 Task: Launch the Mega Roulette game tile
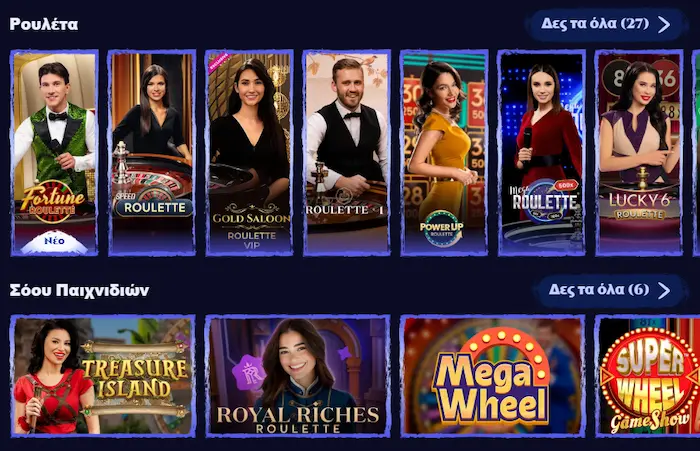click(542, 153)
